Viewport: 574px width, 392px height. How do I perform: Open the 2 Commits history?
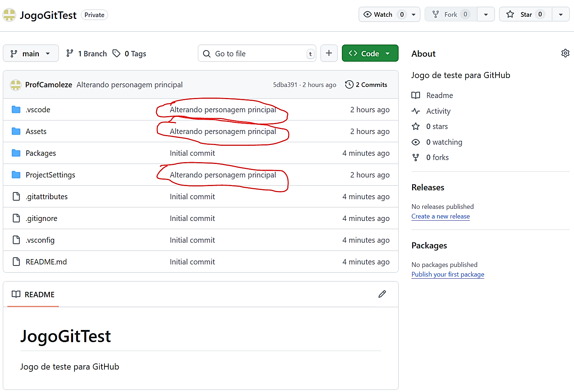(x=366, y=85)
